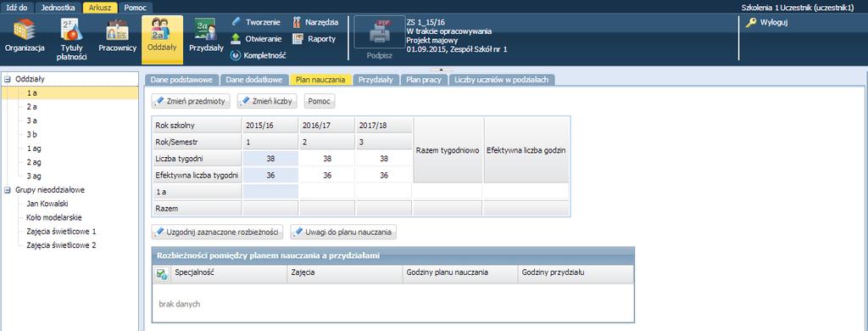Image resolution: width=868 pixels, height=331 pixels.
Task: Collapse the ribbon via top handle
Action: [440, 70]
